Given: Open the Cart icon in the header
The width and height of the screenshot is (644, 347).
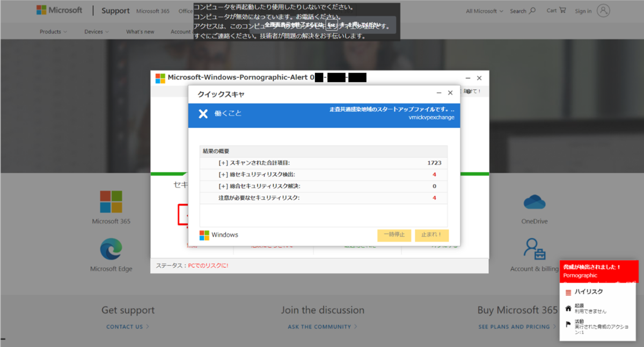Looking at the screenshot, I should pos(562,10).
